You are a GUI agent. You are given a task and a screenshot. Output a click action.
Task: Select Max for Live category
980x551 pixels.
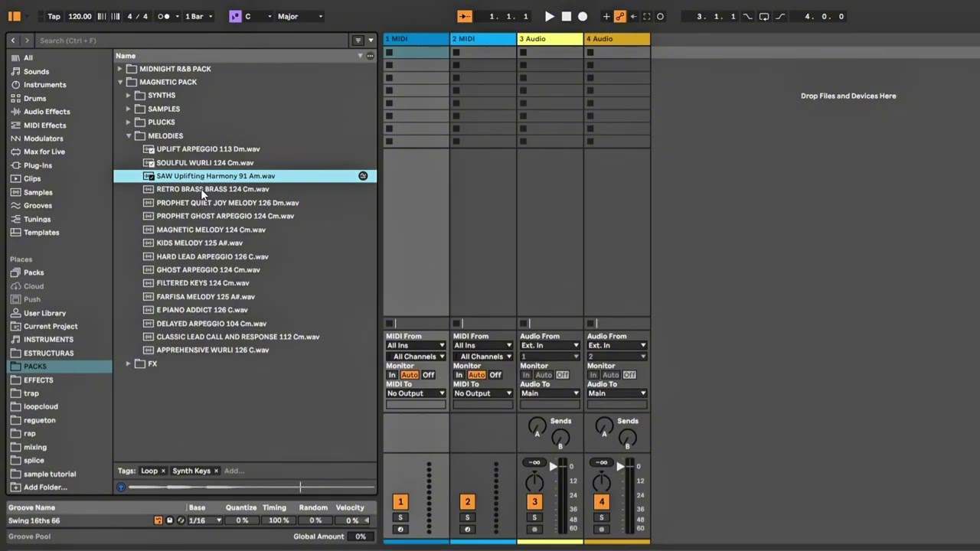tap(44, 152)
